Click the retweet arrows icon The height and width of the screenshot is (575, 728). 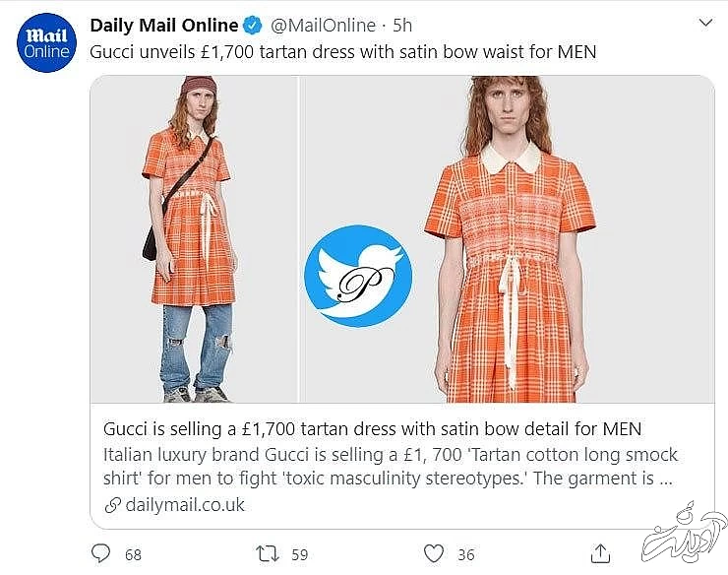[266, 554]
